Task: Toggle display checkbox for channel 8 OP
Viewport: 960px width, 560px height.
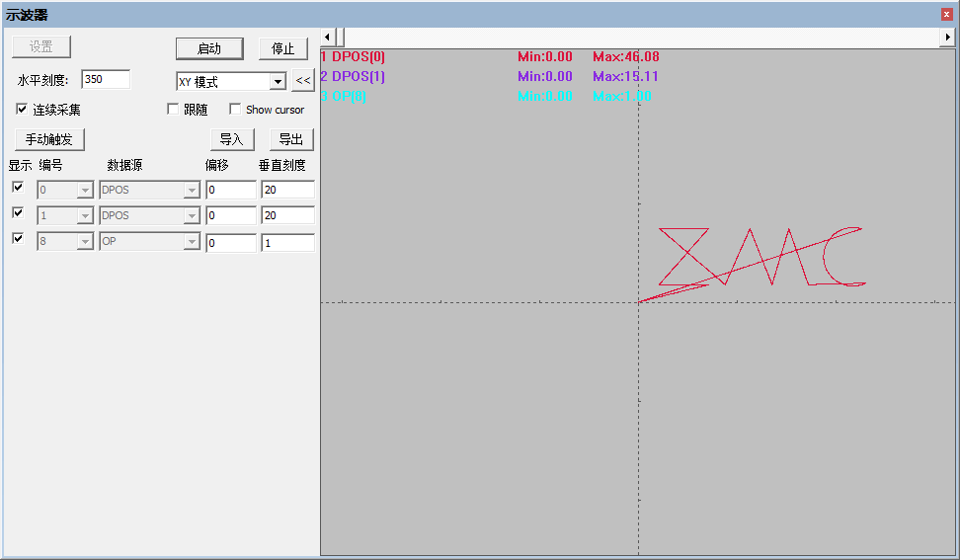Action: pos(18,239)
